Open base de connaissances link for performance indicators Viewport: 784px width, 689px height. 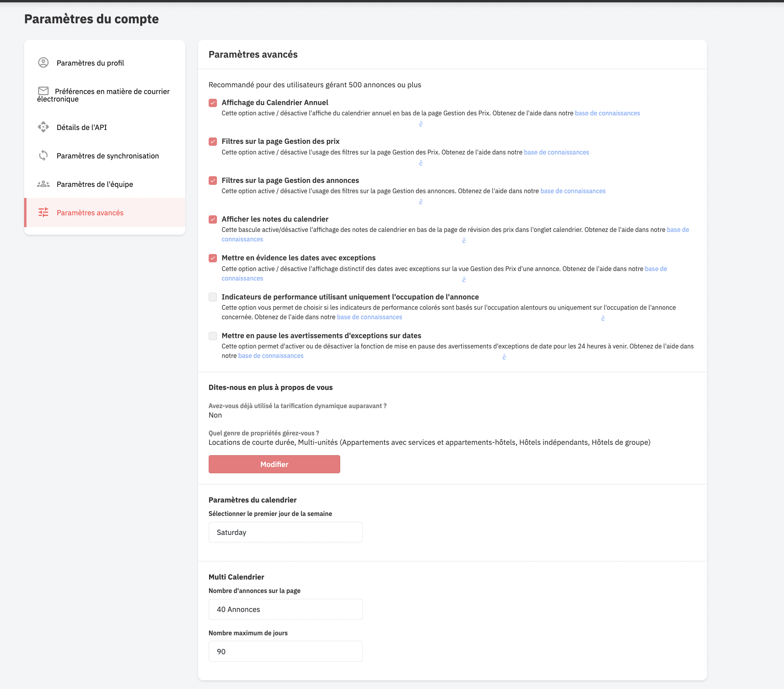[369, 317]
